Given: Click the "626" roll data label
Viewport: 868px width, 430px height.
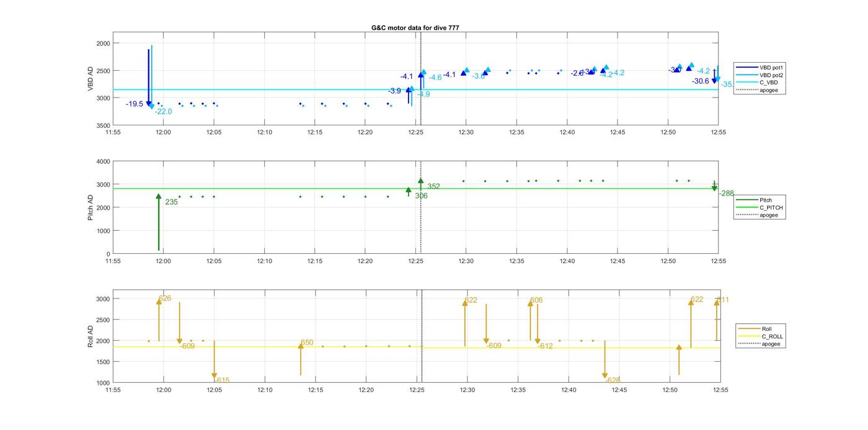Looking at the screenshot, I should (x=164, y=298).
